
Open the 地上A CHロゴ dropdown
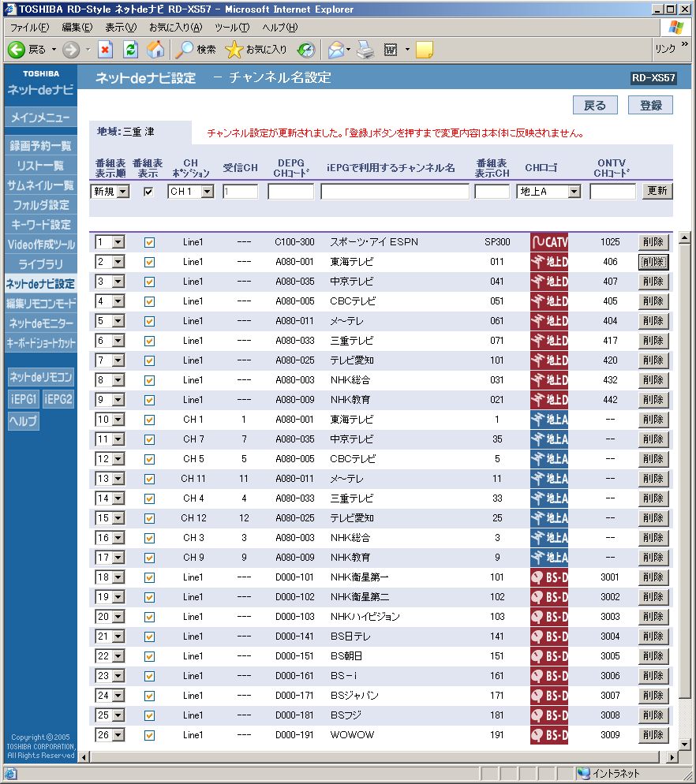(x=548, y=192)
